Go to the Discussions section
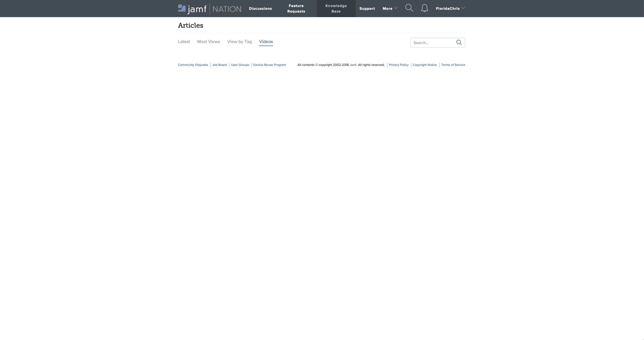 260,9
